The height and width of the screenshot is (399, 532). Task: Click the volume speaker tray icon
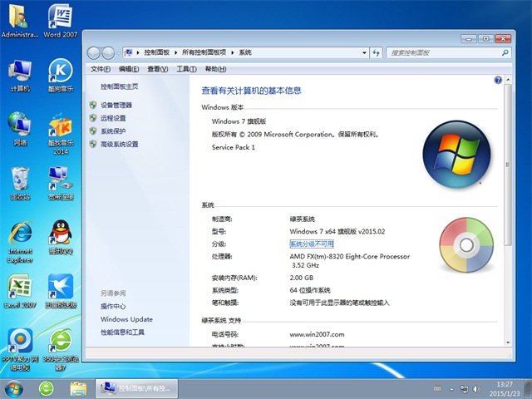(476, 389)
